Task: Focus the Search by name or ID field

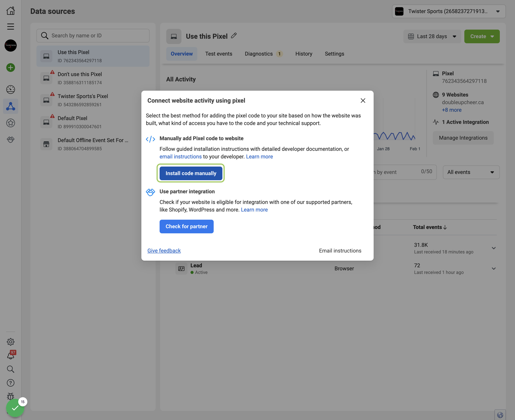Action: tap(93, 35)
